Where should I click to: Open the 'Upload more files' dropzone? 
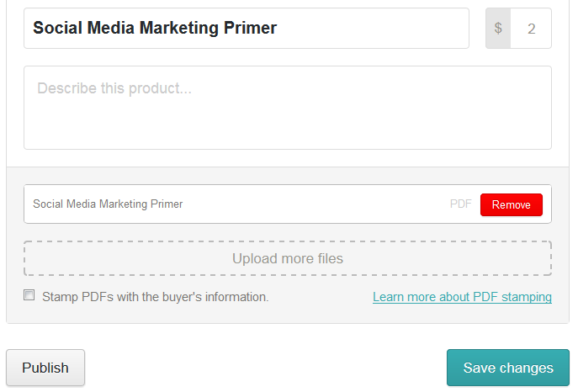[x=287, y=258]
